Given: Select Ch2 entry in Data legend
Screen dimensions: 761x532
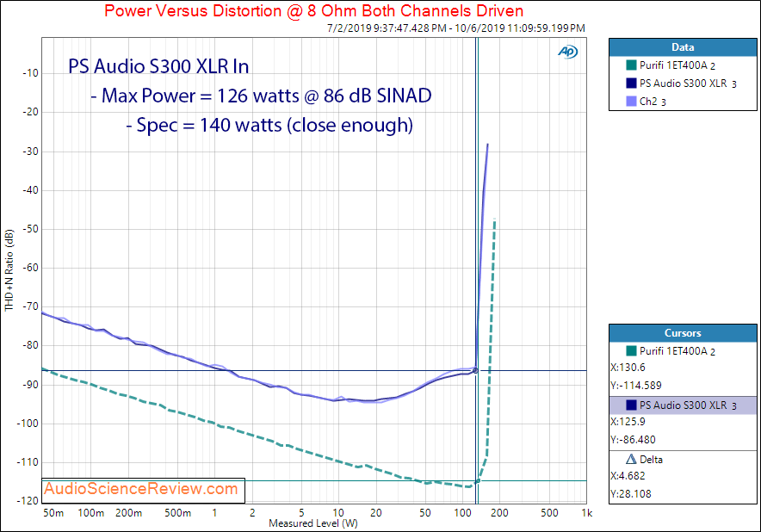Looking at the screenshot, I should pyautogui.click(x=653, y=102).
